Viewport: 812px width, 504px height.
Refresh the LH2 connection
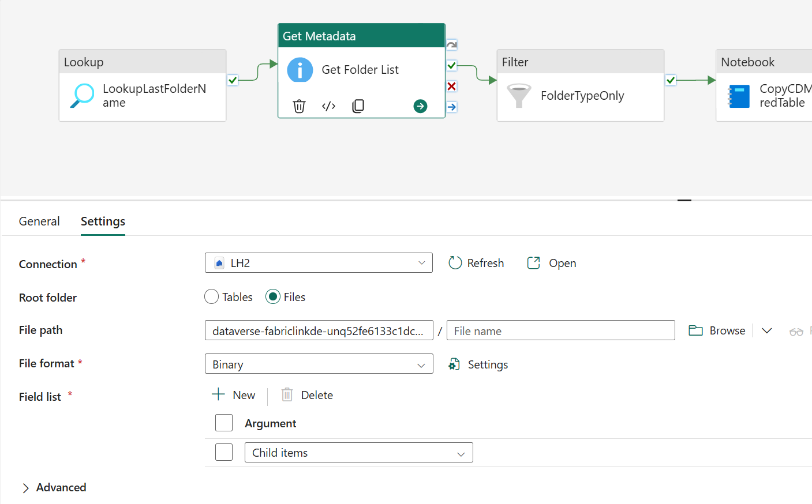coord(476,262)
